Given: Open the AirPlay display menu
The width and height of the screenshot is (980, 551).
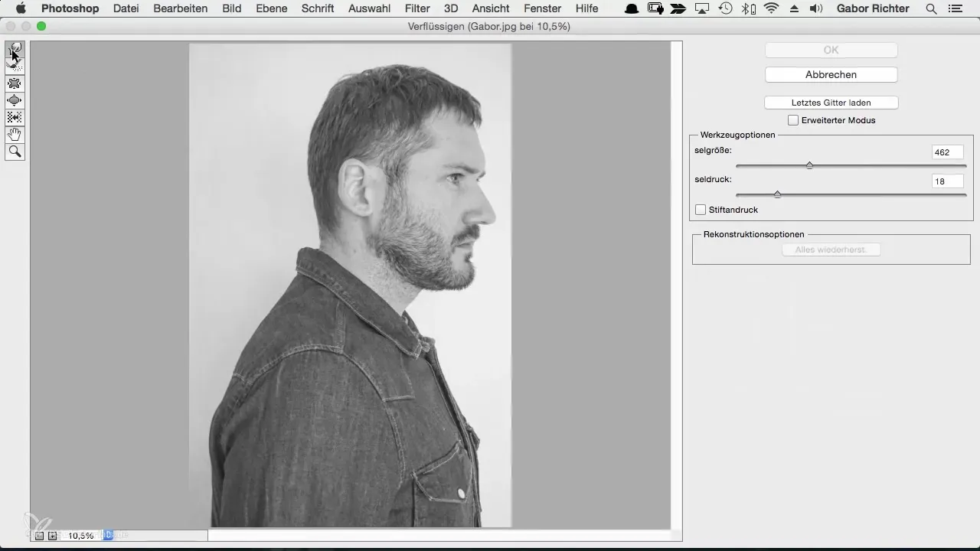Looking at the screenshot, I should [701, 8].
